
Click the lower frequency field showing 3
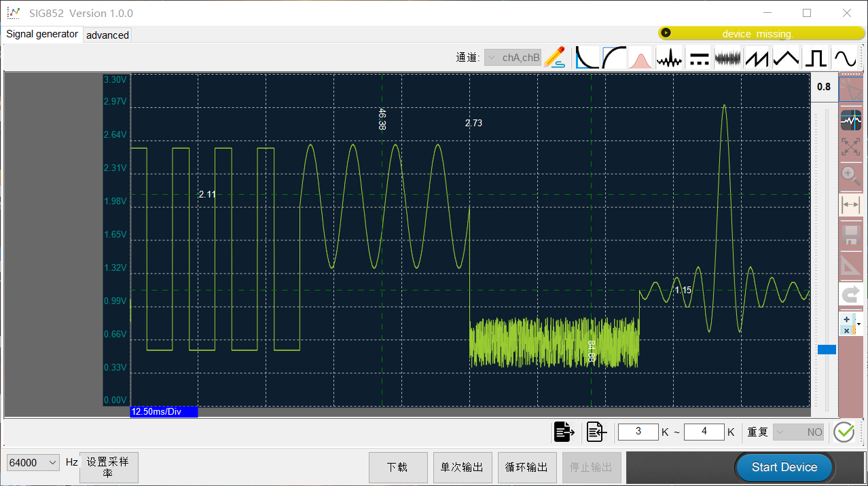click(x=638, y=432)
